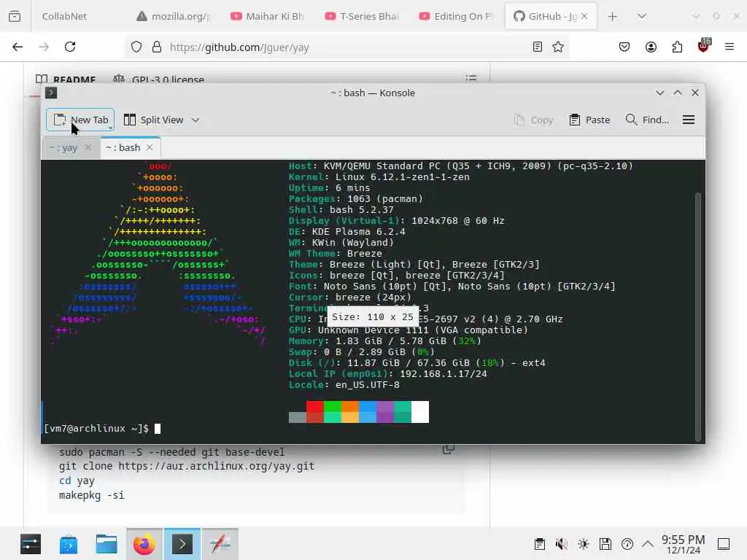
Task: Click the Split View button
Action: click(x=153, y=120)
